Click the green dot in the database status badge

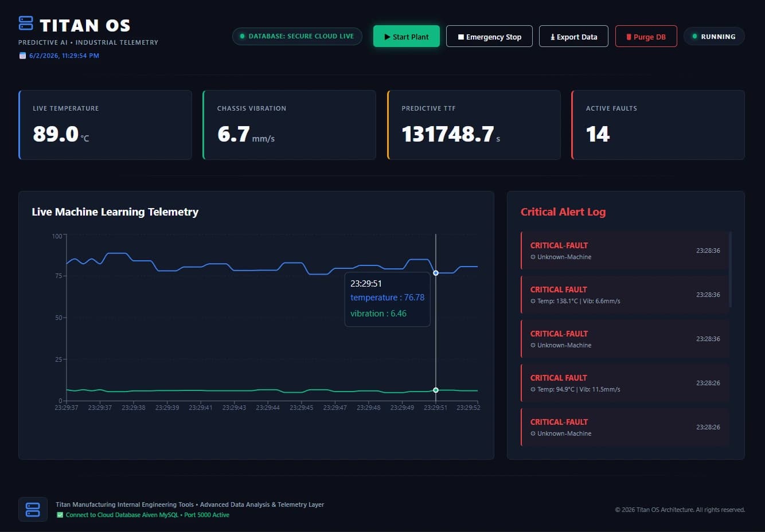(x=242, y=36)
